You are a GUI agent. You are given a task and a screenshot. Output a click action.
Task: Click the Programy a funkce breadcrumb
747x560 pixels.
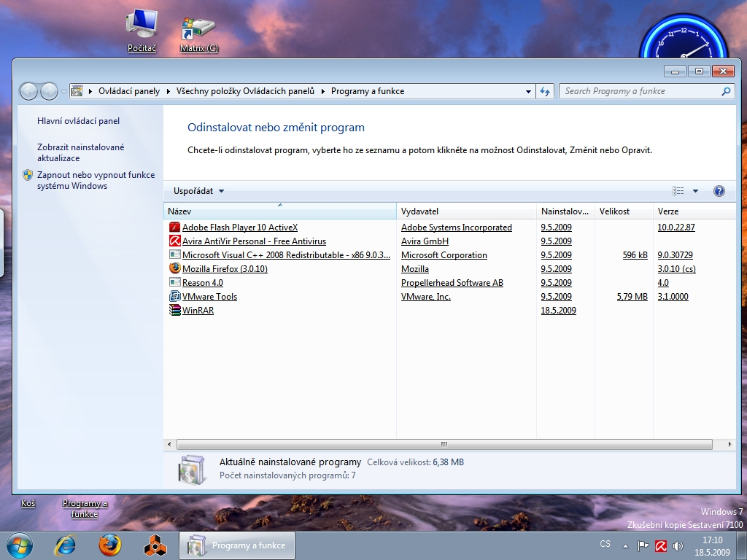[368, 91]
